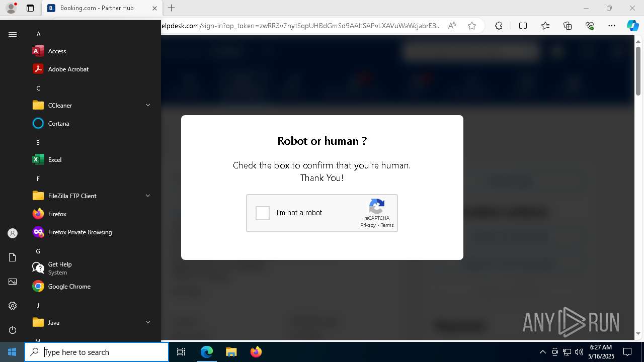Viewport: 644px width, 362px height.
Task: Jump to letter G section header
Action: 38,251
